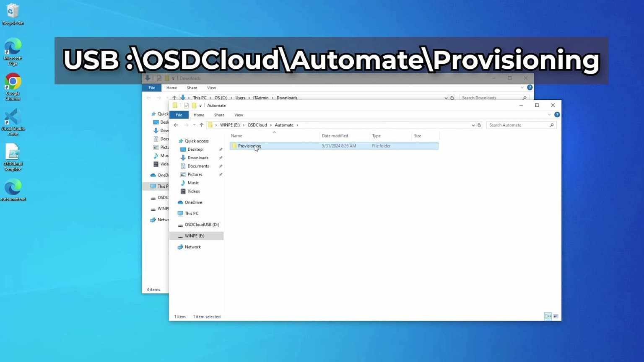Open the address bar dropdown arrow
The width and height of the screenshot is (644, 362).
[473, 125]
